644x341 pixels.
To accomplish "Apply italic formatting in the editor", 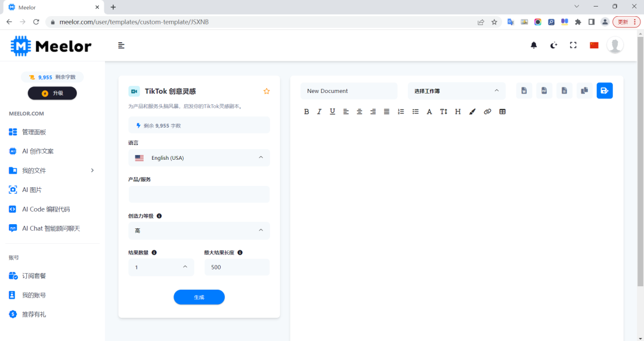I will 319,111.
